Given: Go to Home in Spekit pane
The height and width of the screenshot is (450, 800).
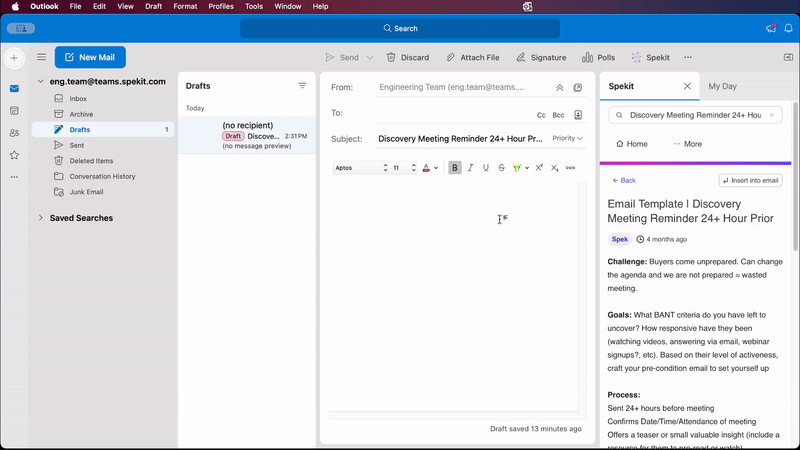Looking at the screenshot, I should point(632,144).
